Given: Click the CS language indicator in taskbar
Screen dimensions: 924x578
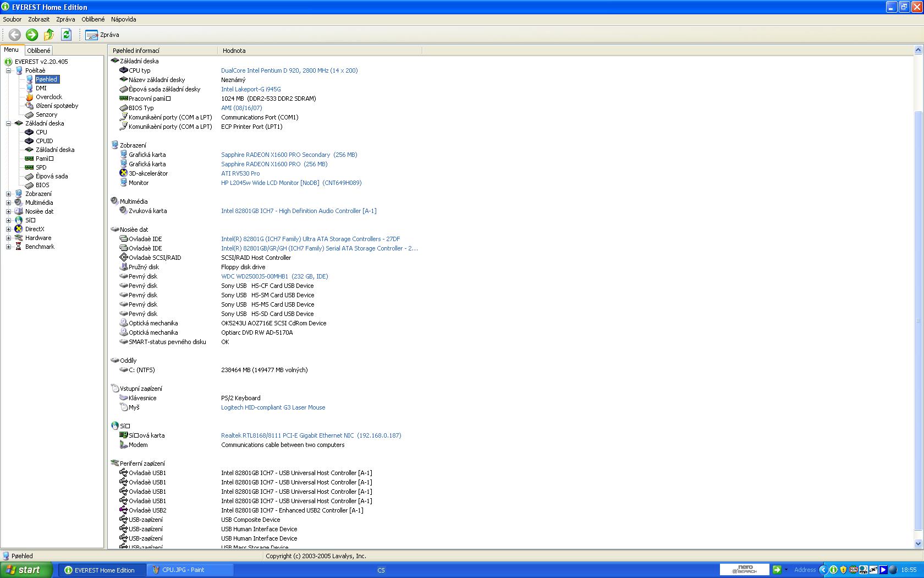Looking at the screenshot, I should (x=381, y=570).
